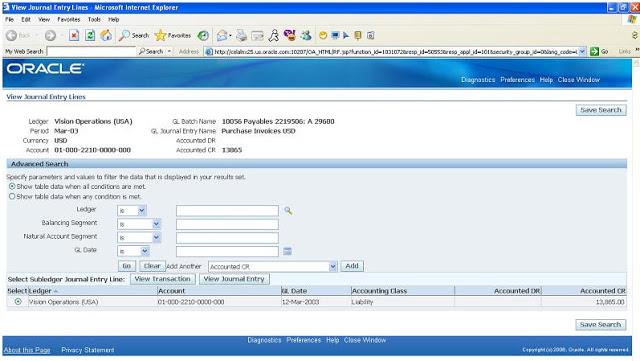The height and width of the screenshot is (361, 640).
Task: Click the top Save Search button
Action: 601,110
